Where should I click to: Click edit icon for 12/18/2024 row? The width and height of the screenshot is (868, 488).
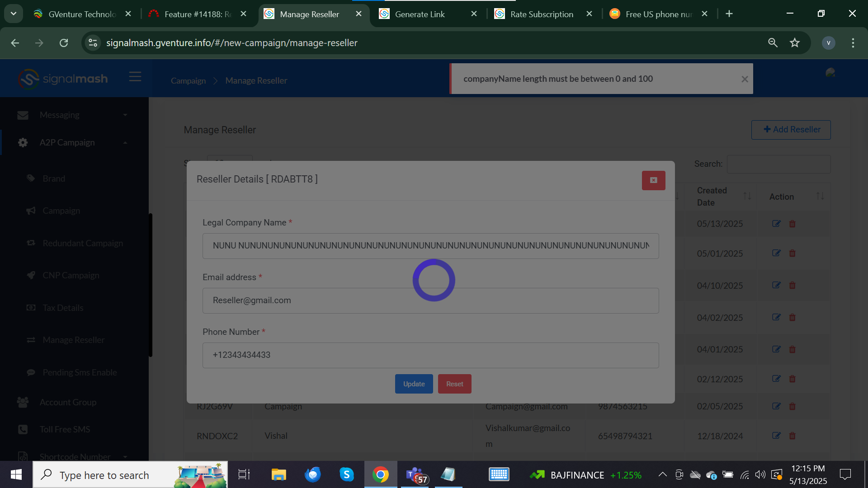(x=776, y=436)
